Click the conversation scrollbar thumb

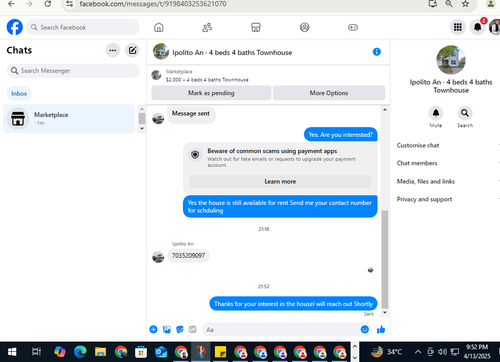385,259
